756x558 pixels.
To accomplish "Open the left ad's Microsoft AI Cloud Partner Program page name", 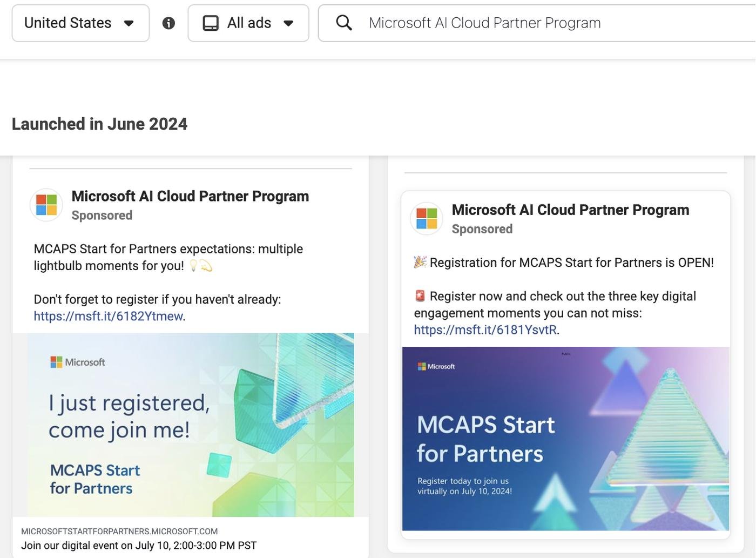I will 190,196.
